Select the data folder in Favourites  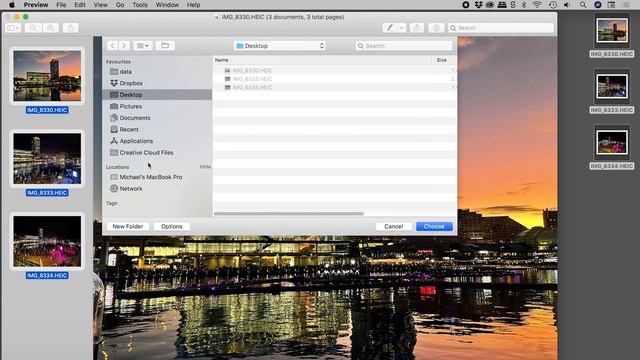tap(157, 71)
